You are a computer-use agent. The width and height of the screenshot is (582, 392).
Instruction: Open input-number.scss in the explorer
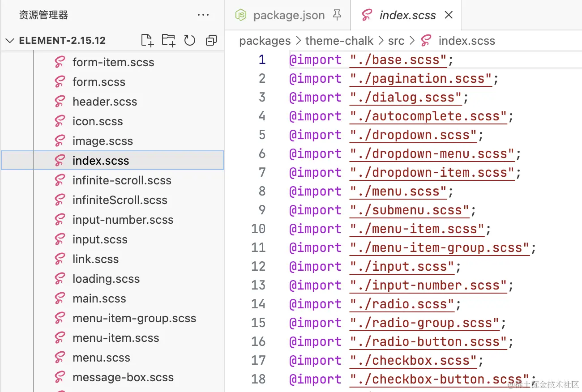(123, 220)
